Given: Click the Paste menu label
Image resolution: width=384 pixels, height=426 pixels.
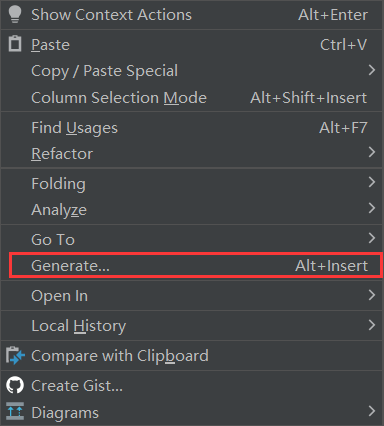Looking at the screenshot, I should [x=50, y=45].
